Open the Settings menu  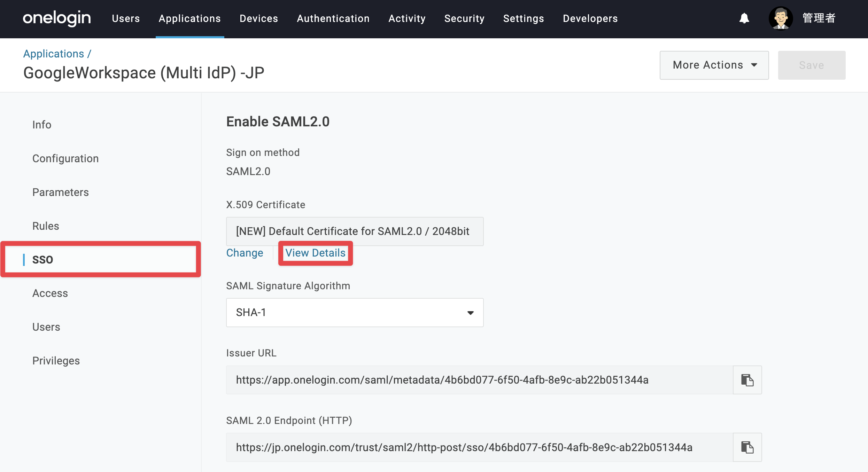pos(524,18)
